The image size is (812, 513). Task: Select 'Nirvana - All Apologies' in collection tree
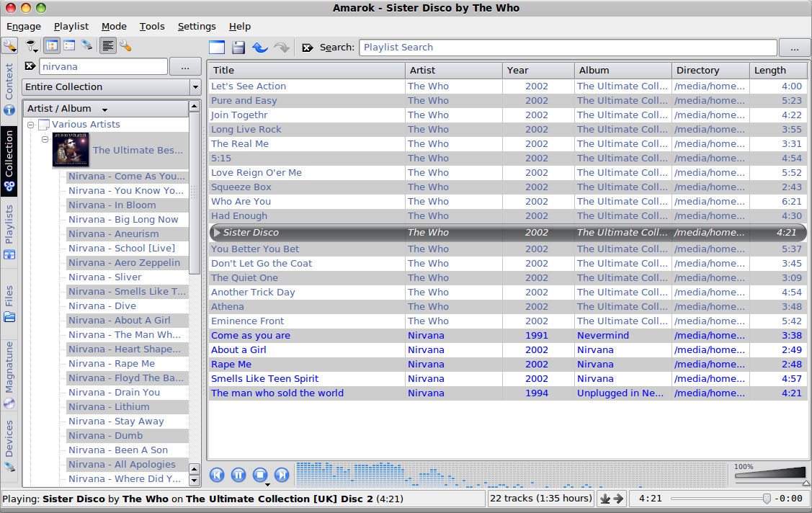point(122,464)
